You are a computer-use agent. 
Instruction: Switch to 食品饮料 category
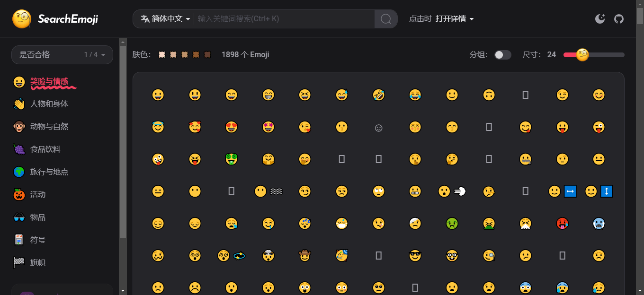(45, 149)
